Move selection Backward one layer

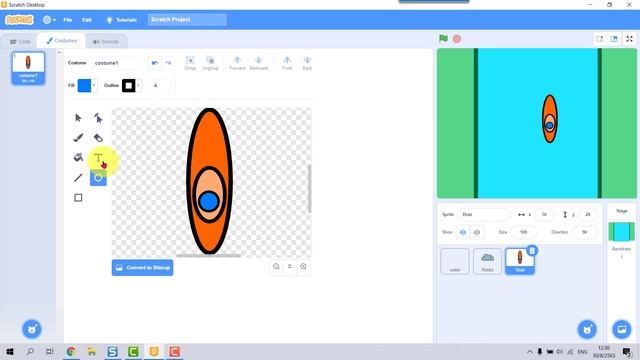pos(259,63)
